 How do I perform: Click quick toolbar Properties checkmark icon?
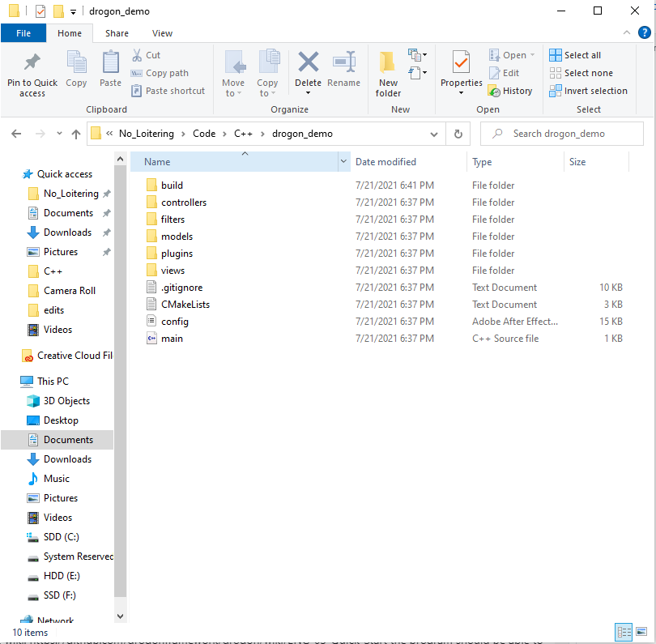coord(40,11)
